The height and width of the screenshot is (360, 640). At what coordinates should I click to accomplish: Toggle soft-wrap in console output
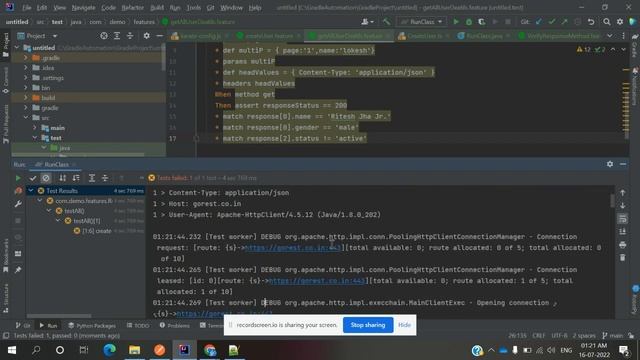(622, 219)
